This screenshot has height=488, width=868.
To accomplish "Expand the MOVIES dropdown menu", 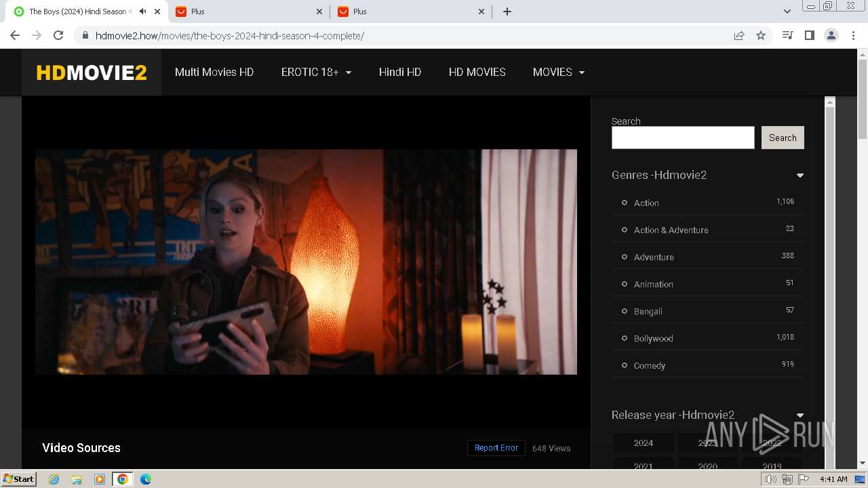I will click(x=559, y=72).
